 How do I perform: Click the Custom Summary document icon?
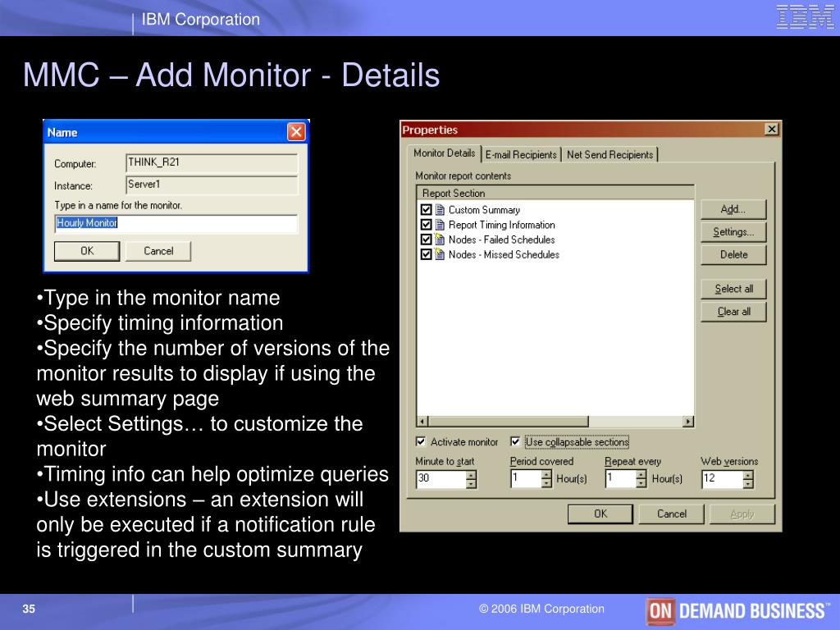point(440,209)
